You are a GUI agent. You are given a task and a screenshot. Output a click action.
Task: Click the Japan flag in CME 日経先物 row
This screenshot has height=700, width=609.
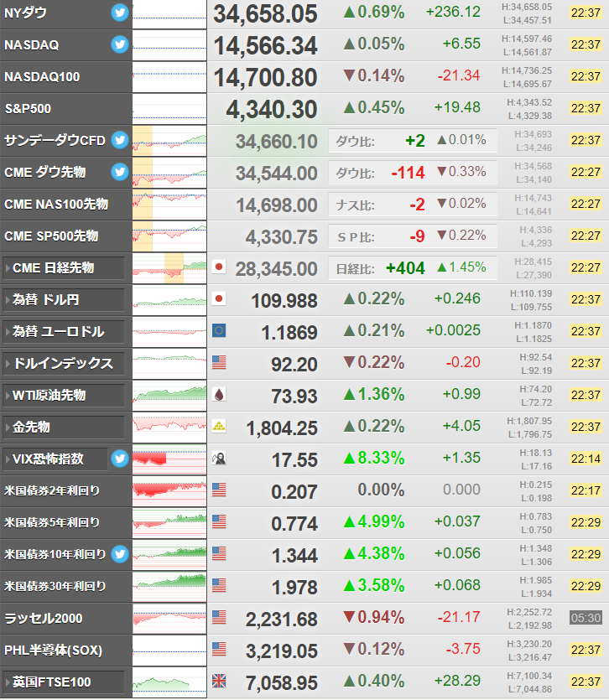[x=219, y=267]
